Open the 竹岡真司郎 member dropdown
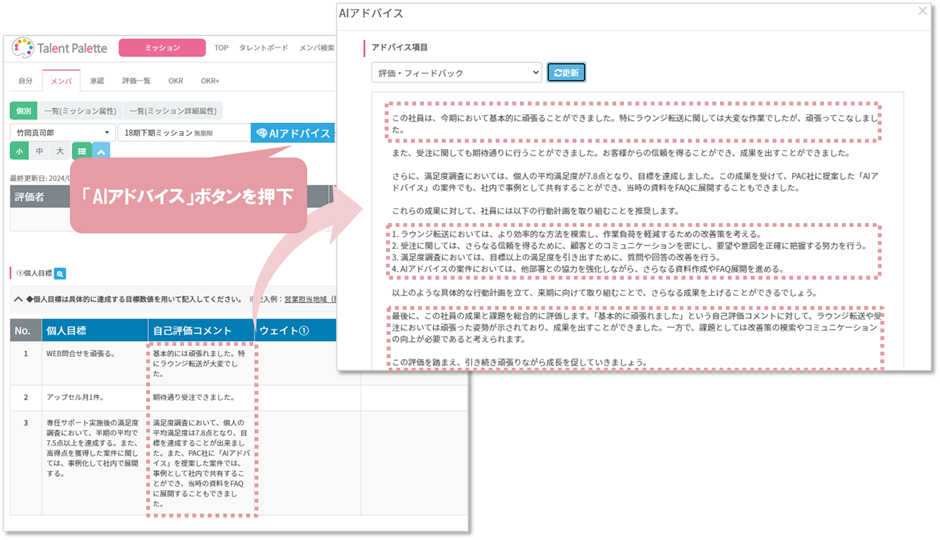Screen dimensions: 940x540 [63, 132]
